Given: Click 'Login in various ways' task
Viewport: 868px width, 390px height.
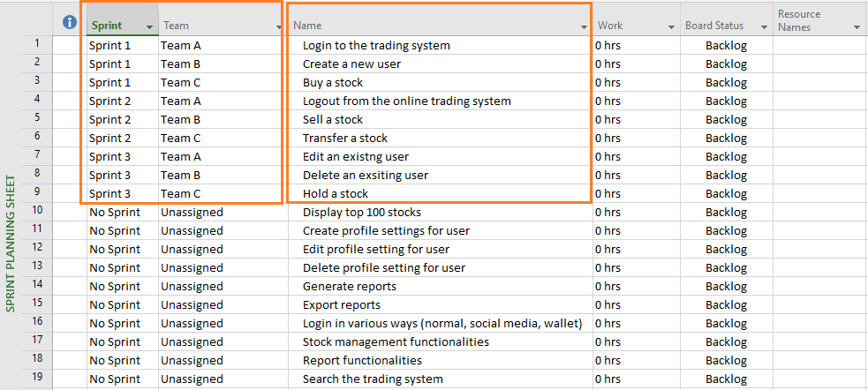Looking at the screenshot, I should coord(442,324).
